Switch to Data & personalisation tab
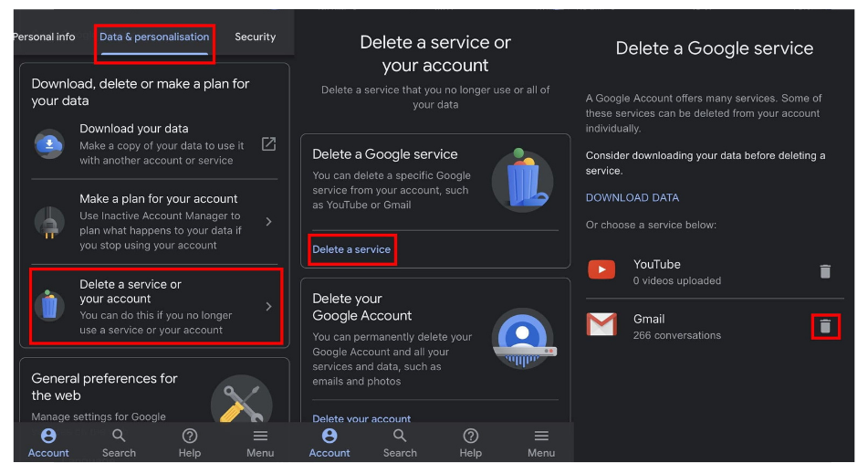Screen dimensions: 868x474 point(154,37)
